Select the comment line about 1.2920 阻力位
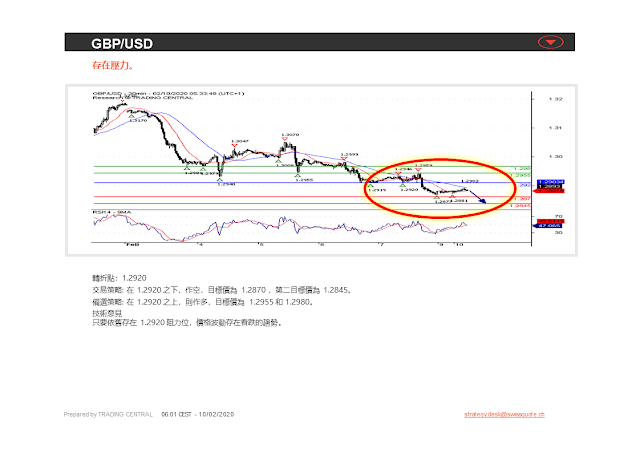 [187, 322]
